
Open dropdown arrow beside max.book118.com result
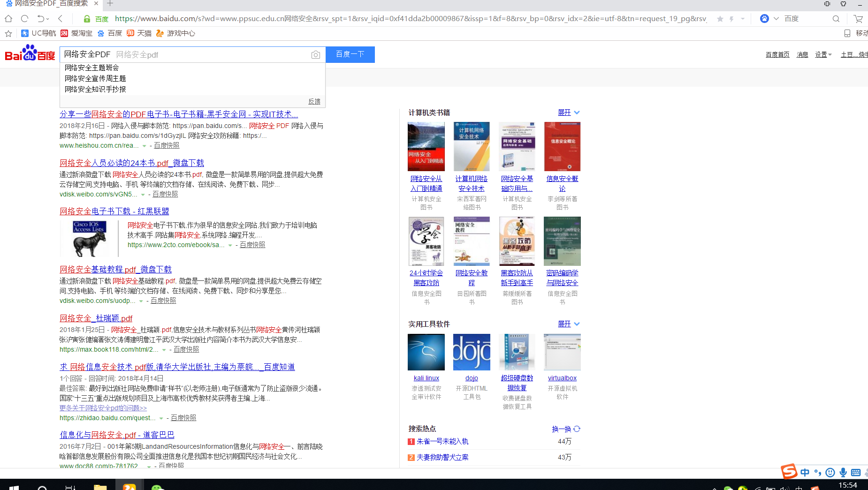pyautogui.click(x=164, y=350)
